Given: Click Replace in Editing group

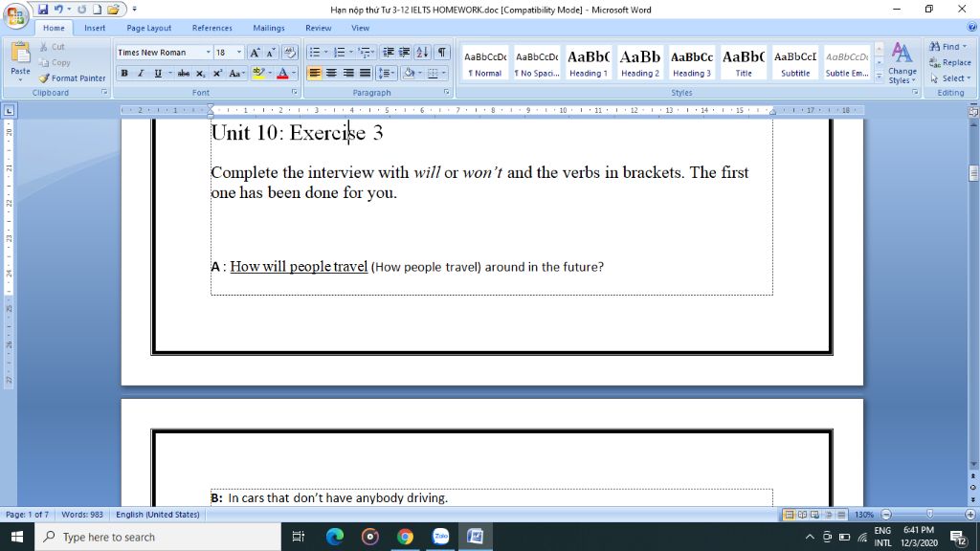Looking at the screenshot, I should pyautogui.click(x=950, y=62).
